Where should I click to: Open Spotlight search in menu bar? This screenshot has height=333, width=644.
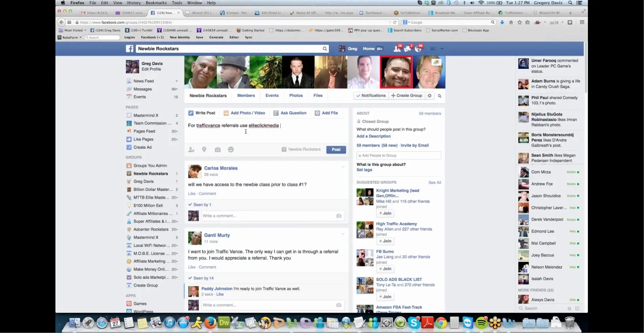(570, 3)
